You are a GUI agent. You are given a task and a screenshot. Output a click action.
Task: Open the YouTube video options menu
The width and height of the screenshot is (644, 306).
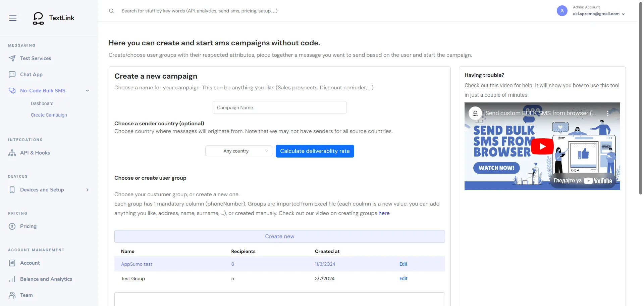[x=607, y=113]
